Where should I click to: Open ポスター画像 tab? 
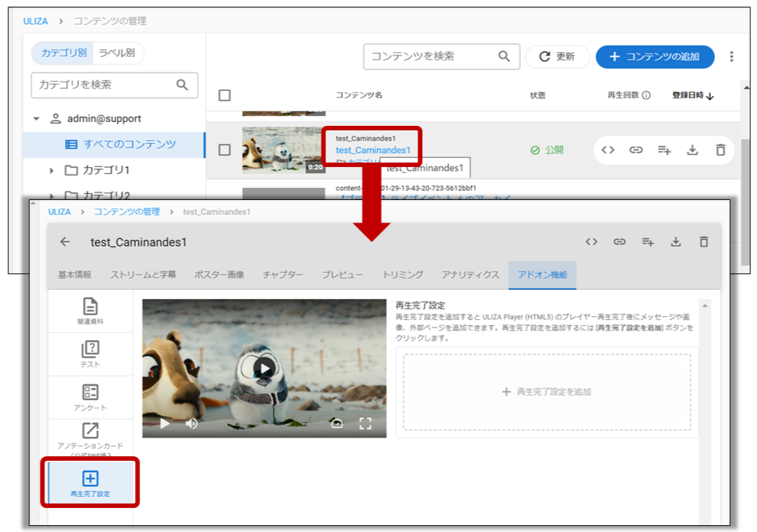(x=219, y=275)
